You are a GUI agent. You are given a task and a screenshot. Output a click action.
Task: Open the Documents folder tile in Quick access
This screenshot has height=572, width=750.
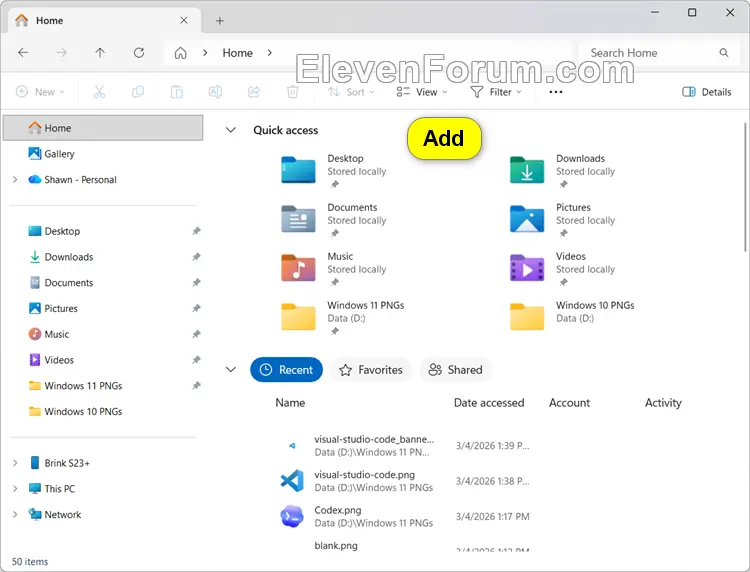[335, 220]
